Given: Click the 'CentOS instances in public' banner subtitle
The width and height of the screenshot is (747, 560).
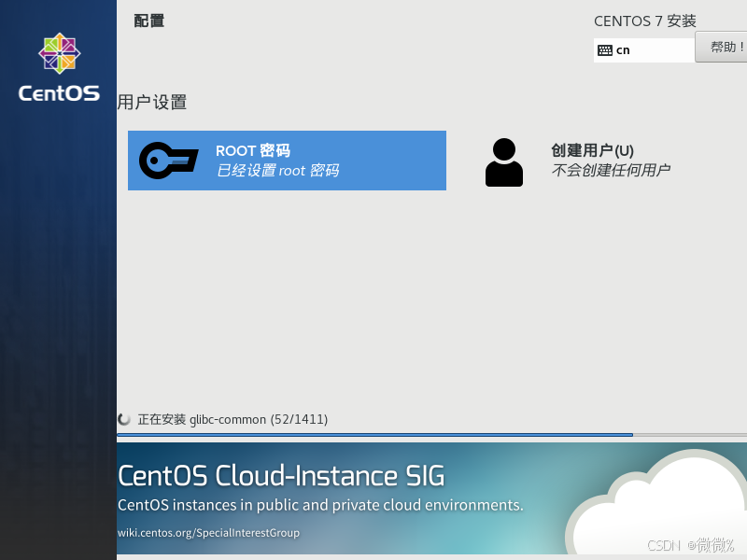Looking at the screenshot, I should (320, 505).
